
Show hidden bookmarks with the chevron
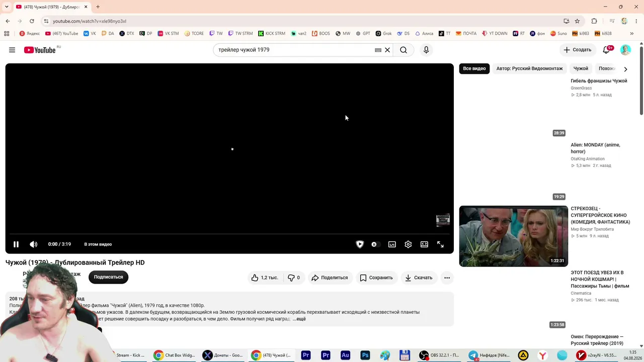(632, 34)
